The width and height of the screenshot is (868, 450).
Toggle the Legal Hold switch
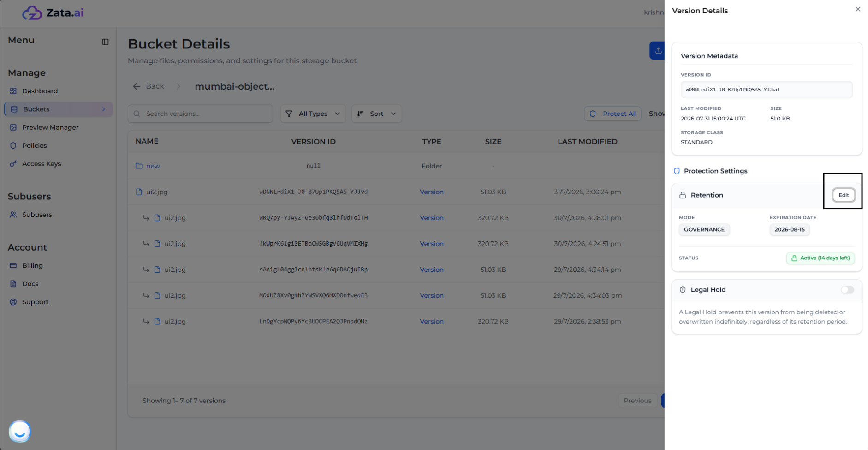pyautogui.click(x=847, y=290)
